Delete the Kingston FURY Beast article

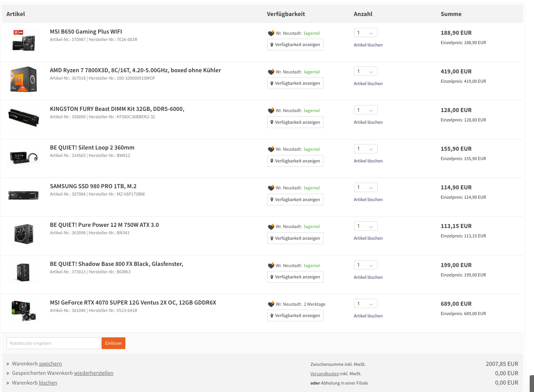tap(368, 122)
